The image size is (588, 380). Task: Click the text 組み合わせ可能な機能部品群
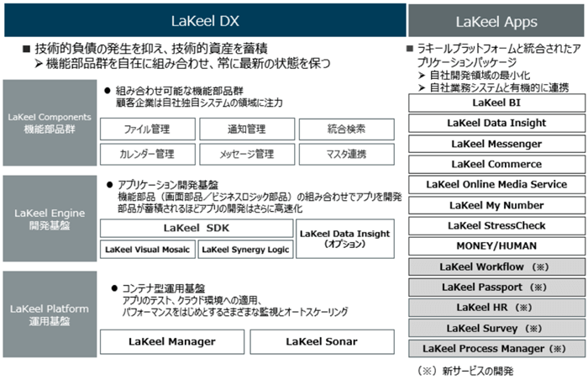click(179, 91)
